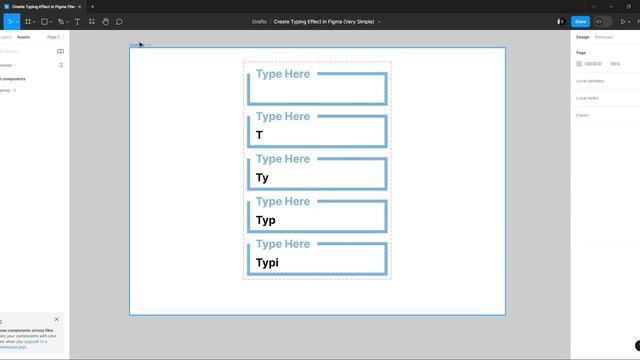Open Local styles section
This screenshot has width=640, height=360.
[587, 98]
